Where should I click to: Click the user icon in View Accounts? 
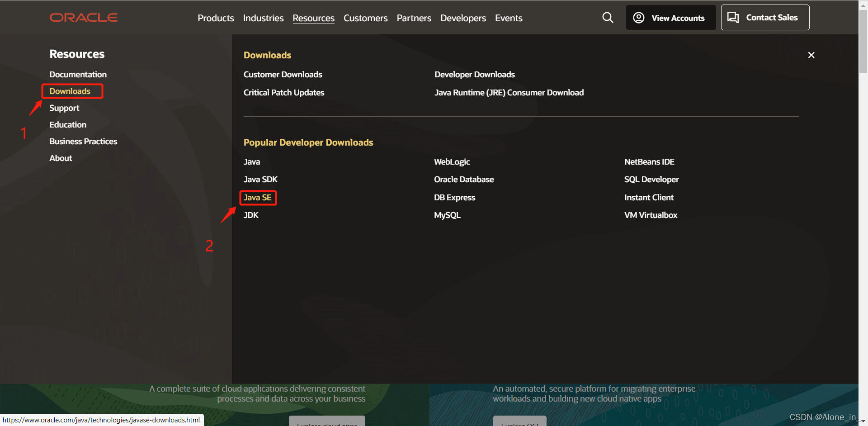coord(639,18)
